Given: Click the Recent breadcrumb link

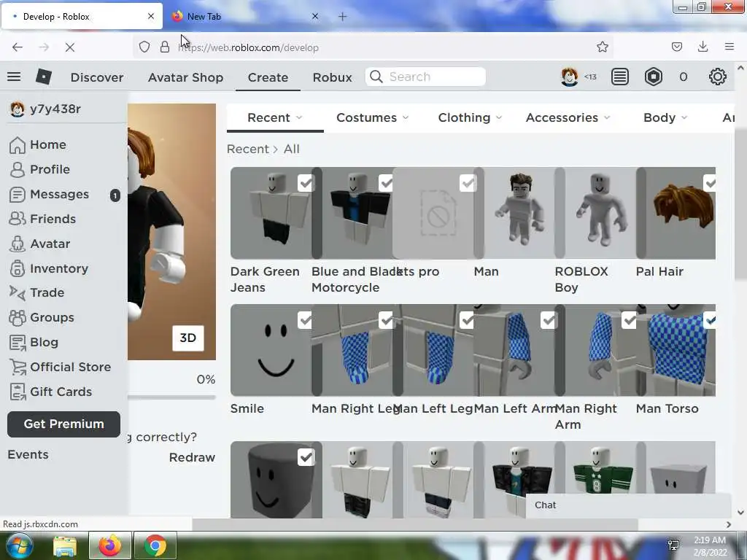Looking at the screenshot, I should tap(248, 149).
